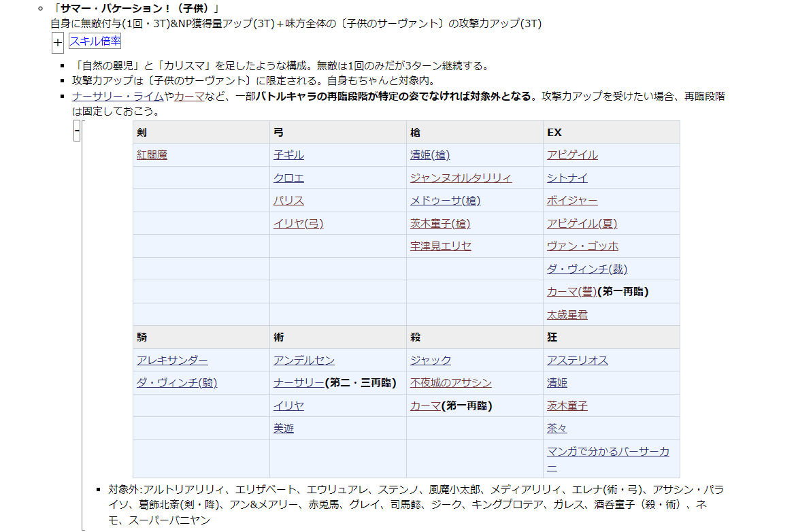
Task: Open the アビゲイル(夏) link
Action: pos(582,224)
